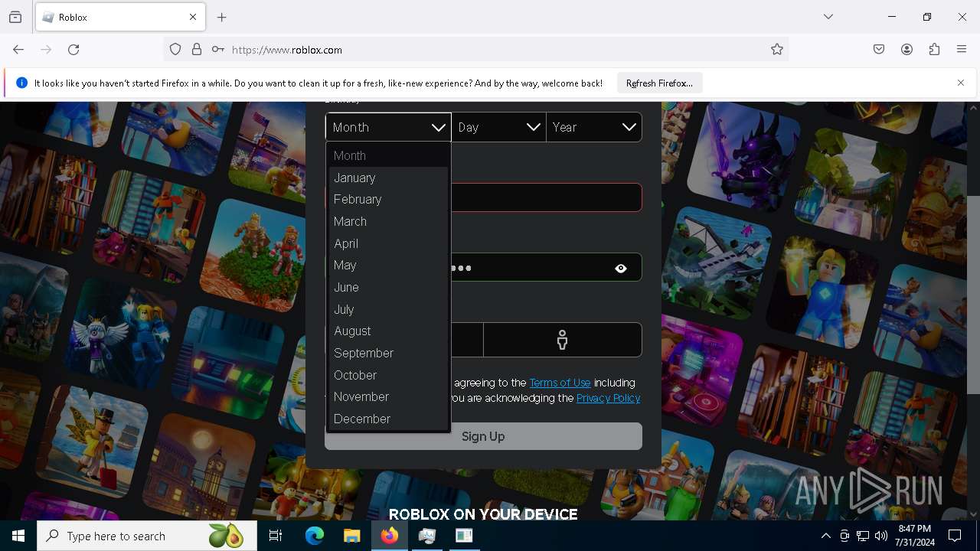The width and height of the screenshot is (980, 551).
Task: Open File Explorer from the taskbar
Action: (351, 536)
